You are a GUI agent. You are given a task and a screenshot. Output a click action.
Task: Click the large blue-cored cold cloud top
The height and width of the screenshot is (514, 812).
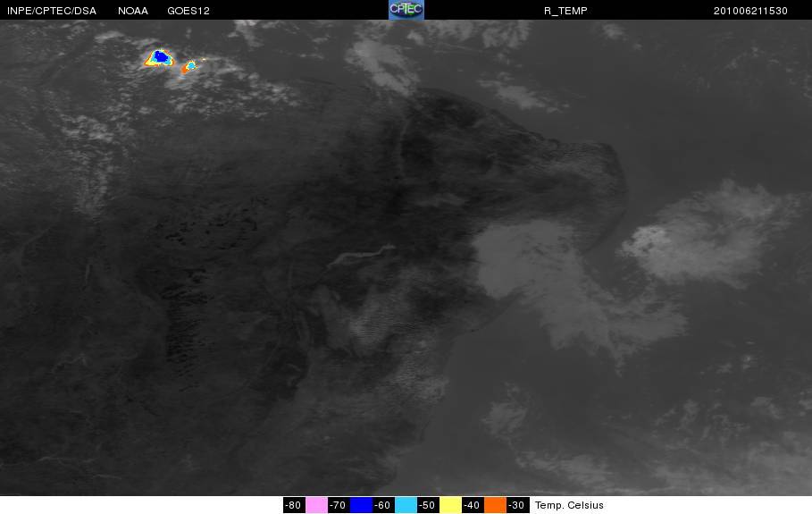tap(160, 57)
